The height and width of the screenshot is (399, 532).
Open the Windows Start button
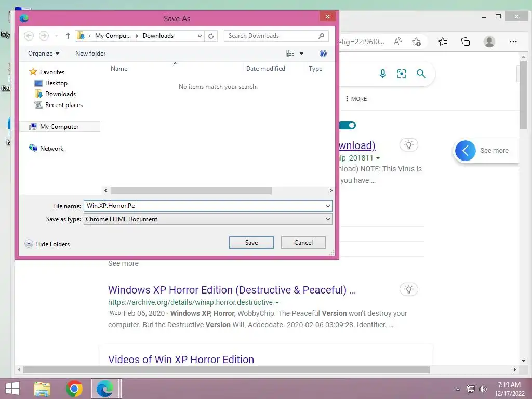12,389
